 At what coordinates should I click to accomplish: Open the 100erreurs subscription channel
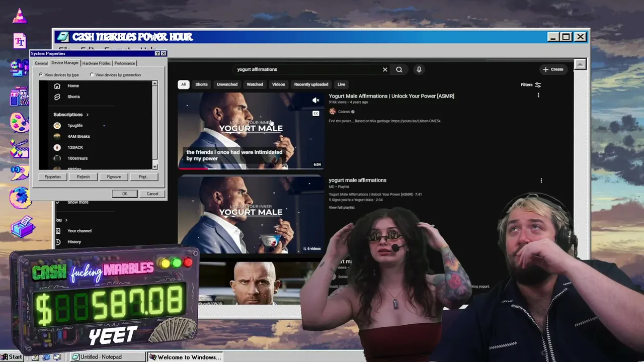(x=77, y=158)
